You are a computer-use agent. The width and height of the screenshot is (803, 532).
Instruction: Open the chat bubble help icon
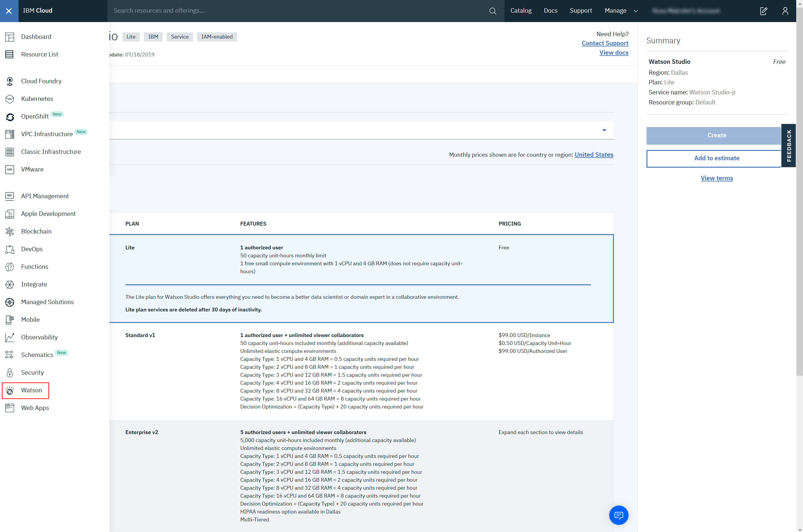(619, 515)
